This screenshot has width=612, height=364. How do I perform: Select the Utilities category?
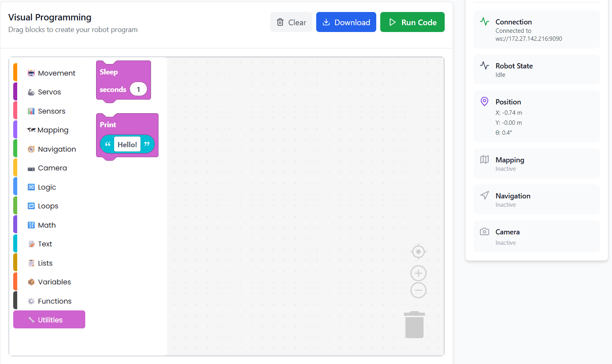pyautogui.click(x=50, y=320)
